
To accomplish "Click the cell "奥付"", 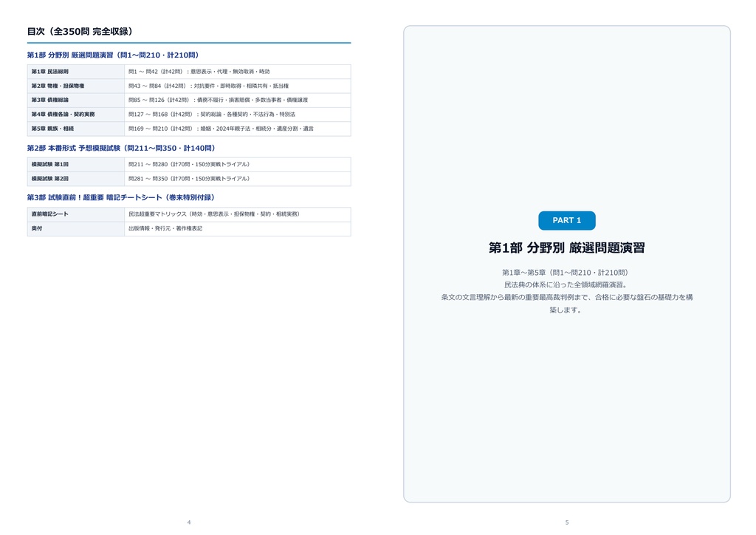I will [x=76, y=228].
